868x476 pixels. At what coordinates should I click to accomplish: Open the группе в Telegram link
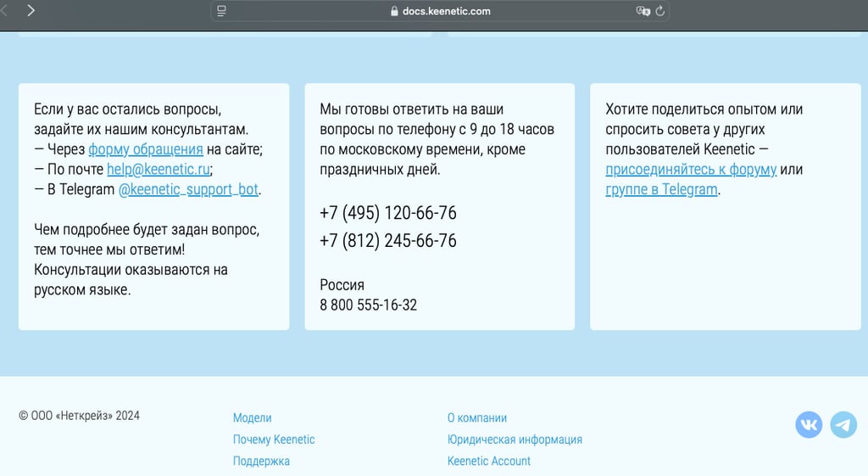pyautogui.click(x=661, y=189)
